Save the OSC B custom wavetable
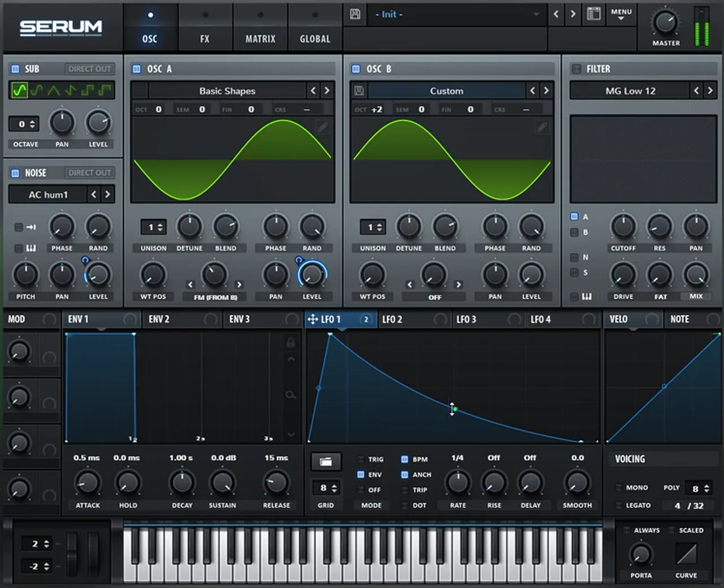This screenshot has height=588, width=724. [359, 90]
